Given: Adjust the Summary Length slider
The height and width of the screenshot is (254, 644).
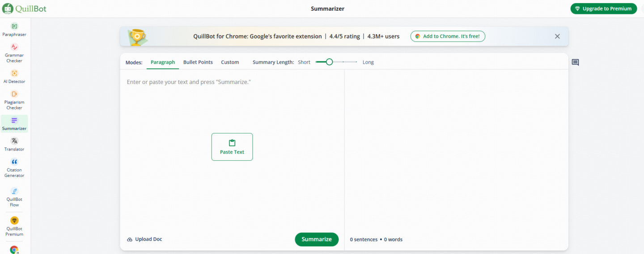Looking at the screenshot, I should pos(336,62).
